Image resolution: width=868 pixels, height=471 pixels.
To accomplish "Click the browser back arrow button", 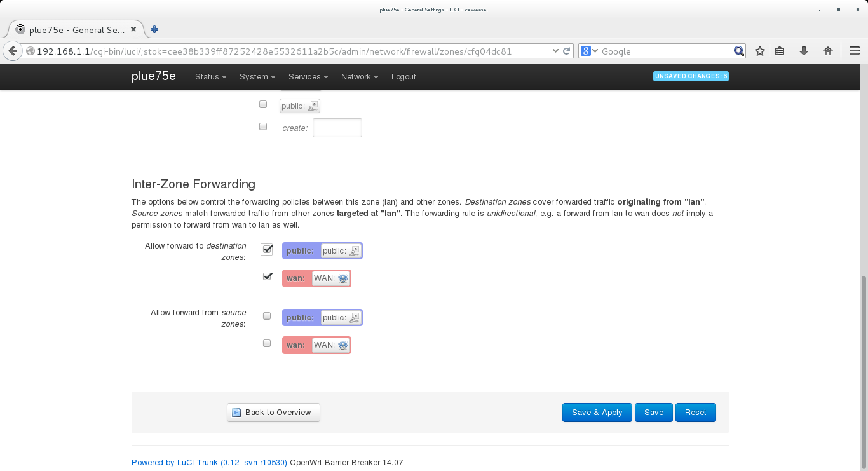I will pyautogui.click(x=13, y=51).
